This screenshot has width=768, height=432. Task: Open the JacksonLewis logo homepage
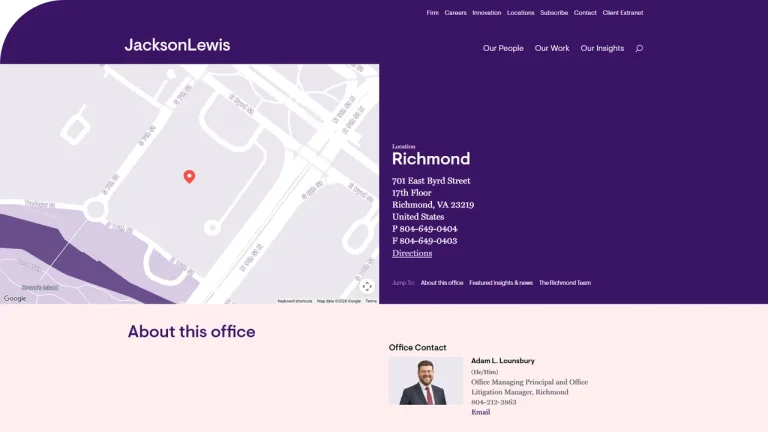click(x=177, y=45)
